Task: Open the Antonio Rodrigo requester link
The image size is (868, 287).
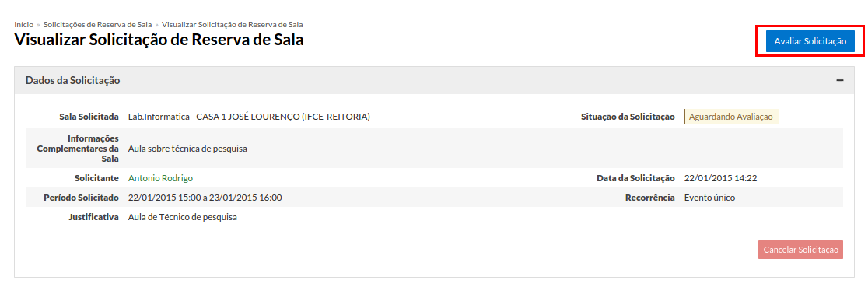Action: click(x=160, y=178)
